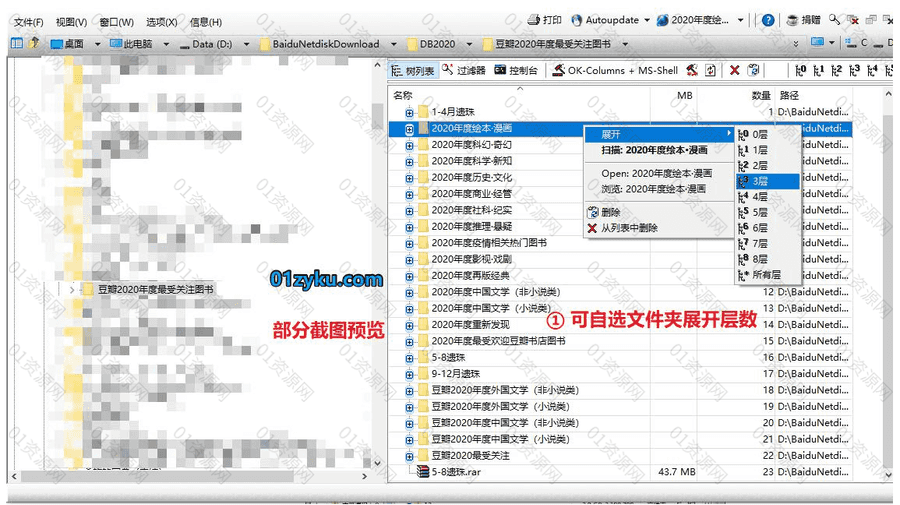Screen dimensions: 900x505
Task: Click DB2020 breadcrumb button
Action: [431, 44]
